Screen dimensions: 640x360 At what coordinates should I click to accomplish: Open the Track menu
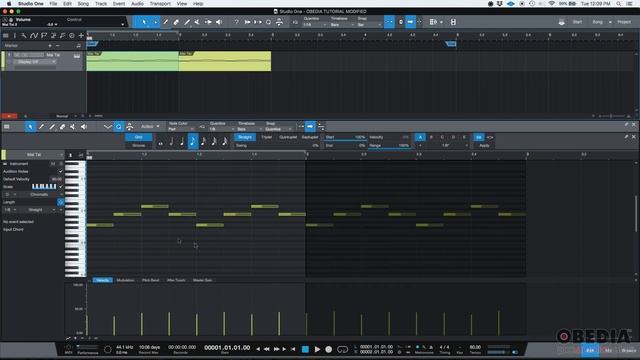[x=101, y=4]
